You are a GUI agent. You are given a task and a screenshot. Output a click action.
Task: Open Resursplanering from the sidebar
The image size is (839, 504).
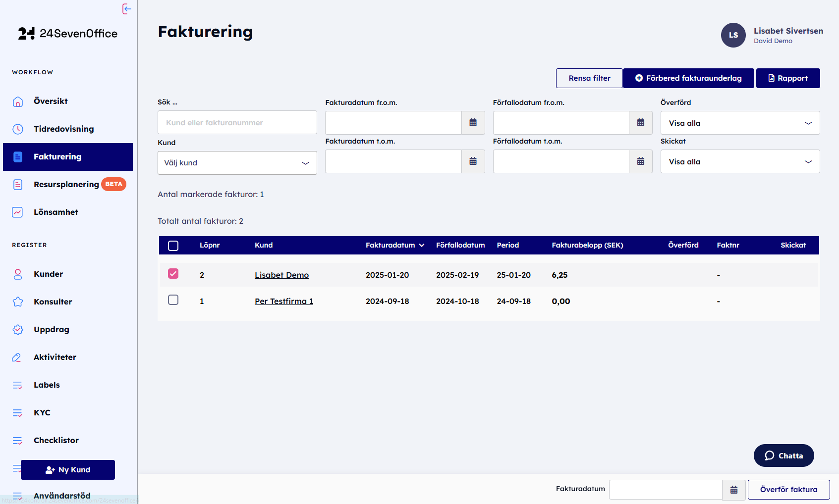coord(66,184)
